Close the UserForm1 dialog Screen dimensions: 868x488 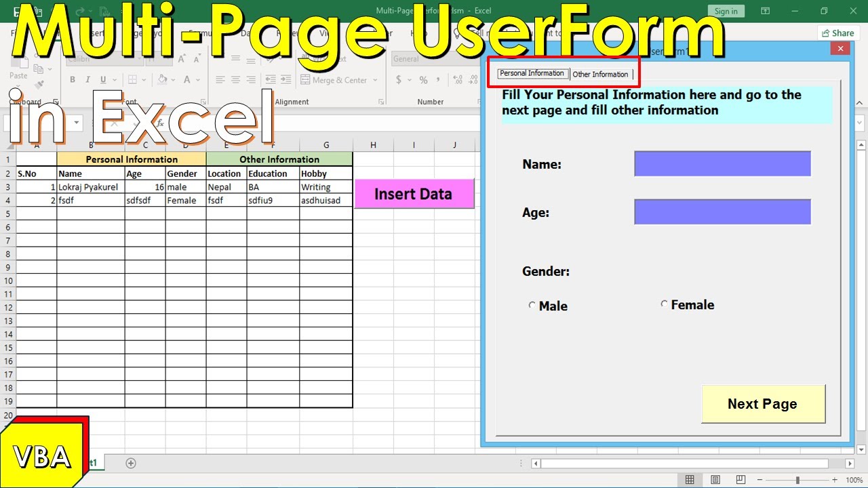point(840,48)
